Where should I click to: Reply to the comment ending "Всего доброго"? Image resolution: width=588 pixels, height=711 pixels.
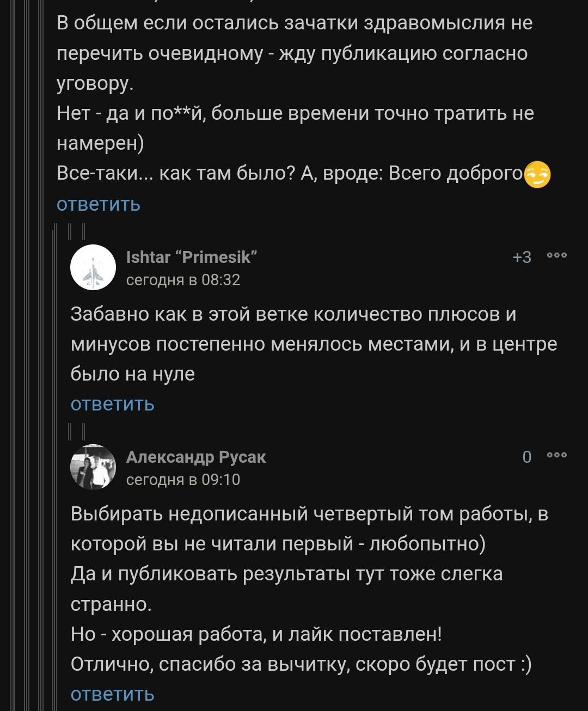point(99,204)
